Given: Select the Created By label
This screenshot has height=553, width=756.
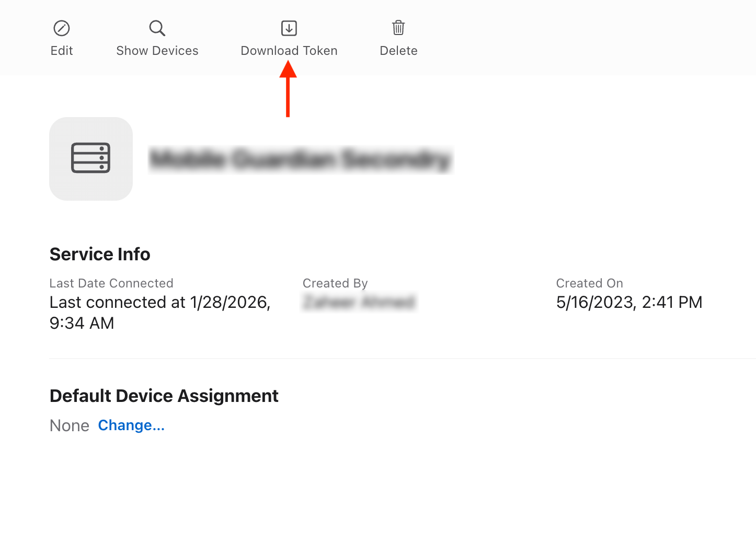Looking at the screenshot, I should (335, 283).
